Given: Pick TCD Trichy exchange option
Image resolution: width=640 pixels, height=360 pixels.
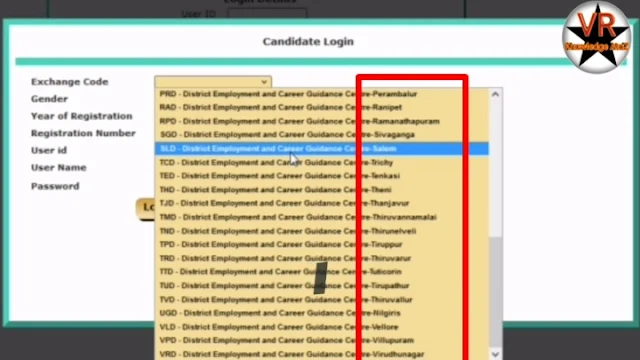Looking at the screenshot, I should (322, 162).
